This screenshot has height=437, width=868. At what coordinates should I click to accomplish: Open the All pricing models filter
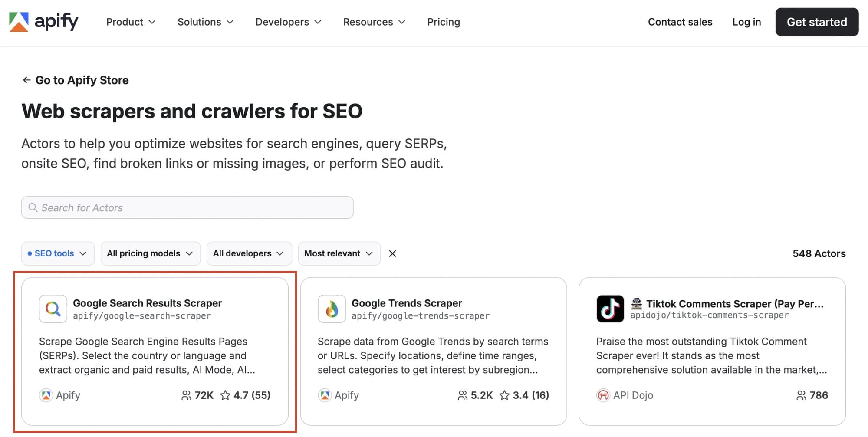point(150,253)
